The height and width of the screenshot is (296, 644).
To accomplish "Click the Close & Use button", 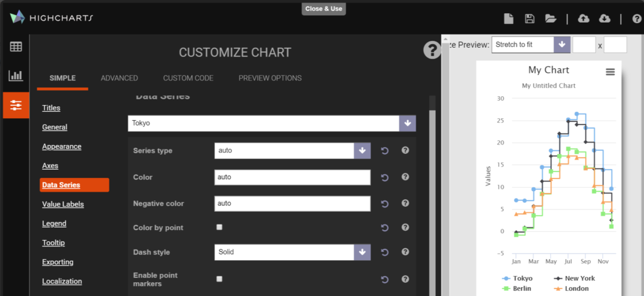I will click(x=324, y=9).
